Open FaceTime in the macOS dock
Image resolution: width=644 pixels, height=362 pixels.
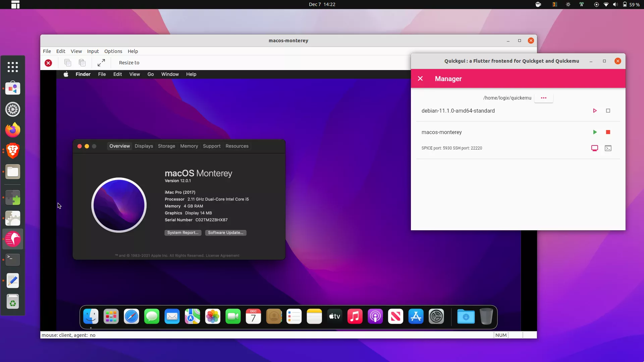[233, 316]
